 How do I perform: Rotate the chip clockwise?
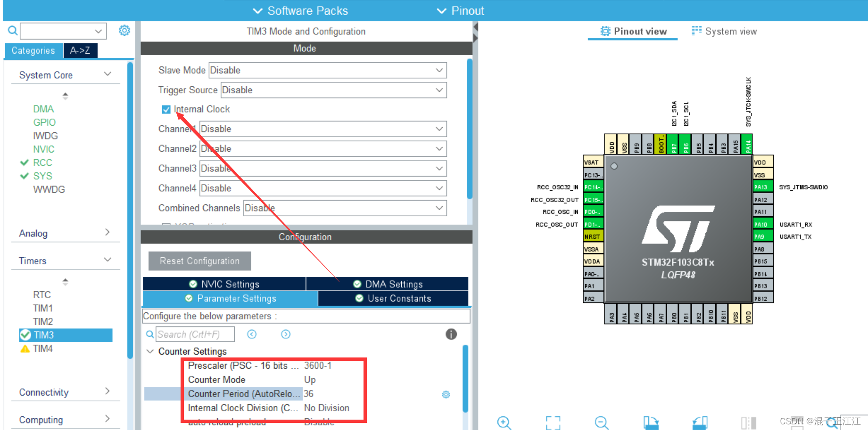coord(651,422)
